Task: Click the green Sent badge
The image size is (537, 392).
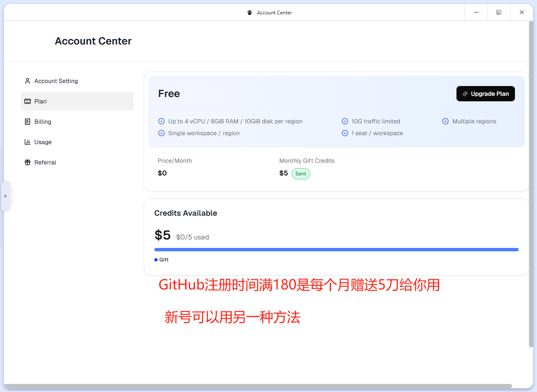Action: click(x=300, y=174)
